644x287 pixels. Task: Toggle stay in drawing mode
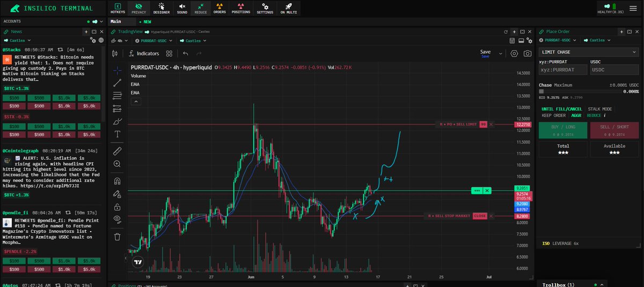click(x=118, y=194)
